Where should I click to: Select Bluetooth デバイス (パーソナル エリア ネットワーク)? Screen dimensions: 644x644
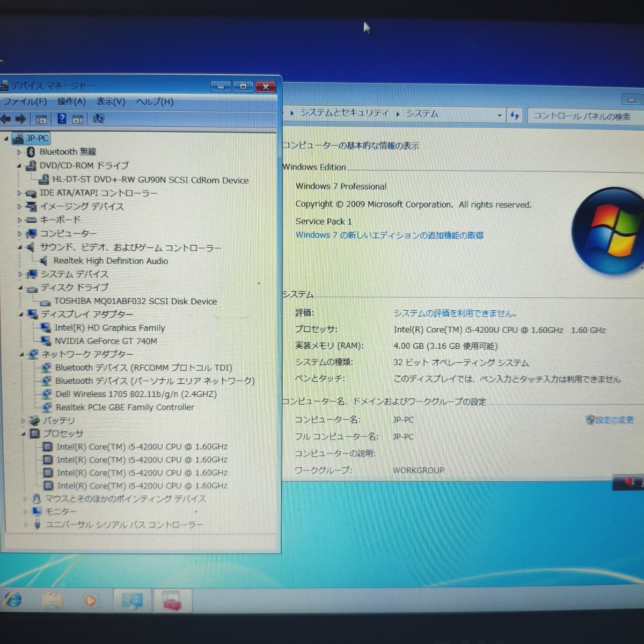tap(155, 381)
